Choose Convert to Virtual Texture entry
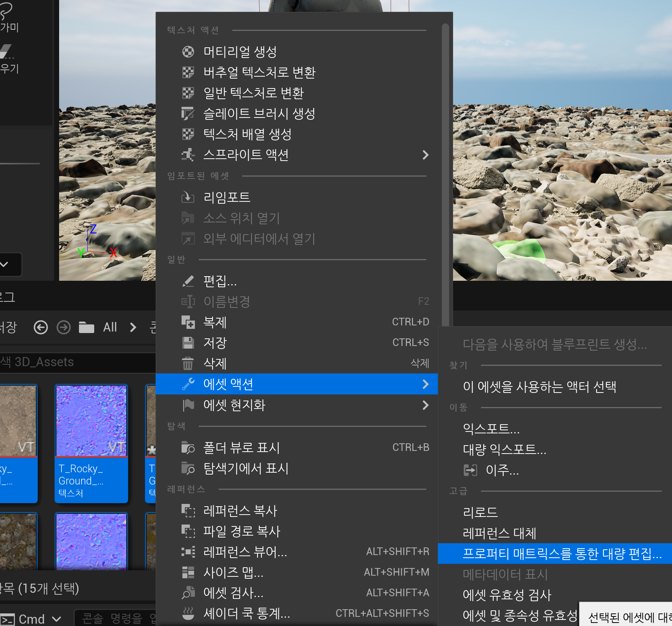The height and width of the screenshot is (626, 672). tap(297, 72)
